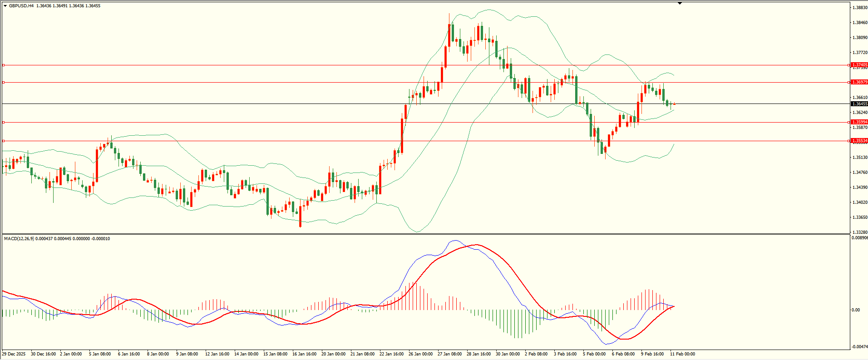Viewport: 868px width, 360px height.
Task: Click the black 1.36455 current price label
Action: click(x=859, y=104)
